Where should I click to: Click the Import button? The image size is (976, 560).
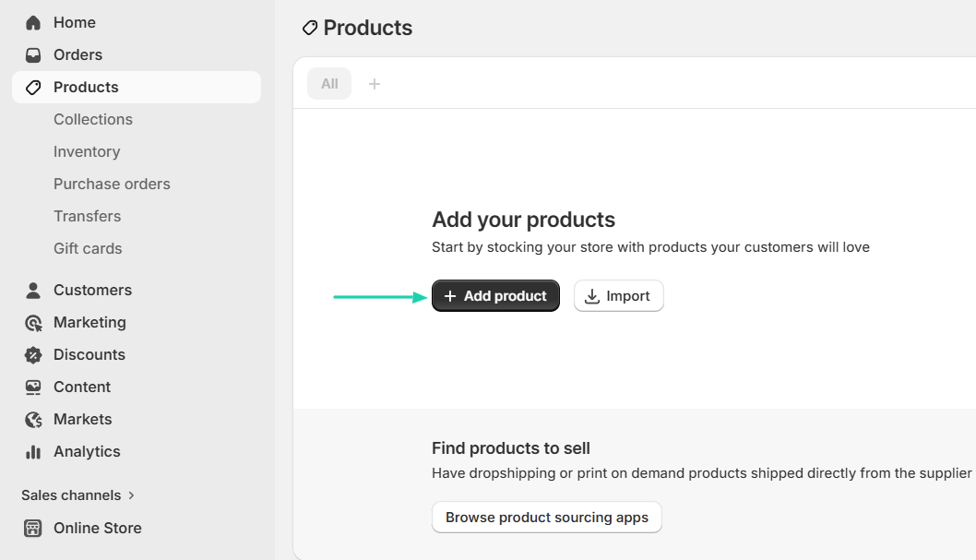click(618, 296)
